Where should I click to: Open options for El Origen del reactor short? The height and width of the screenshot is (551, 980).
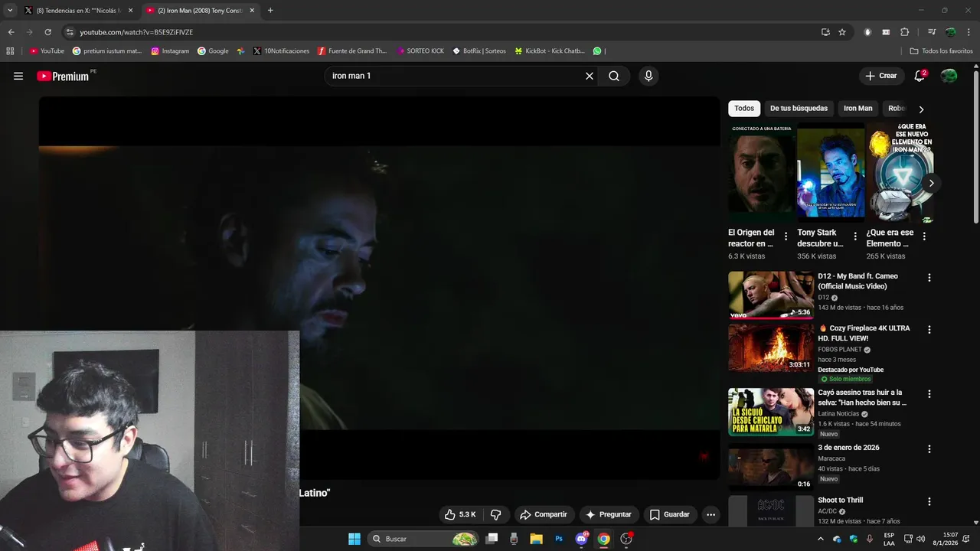[786, 236]
